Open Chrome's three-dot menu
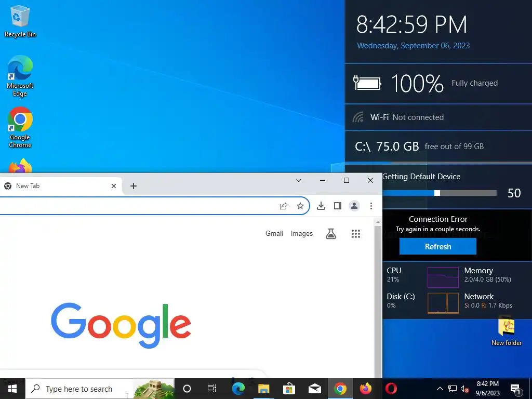The image size is (532, 399). (371, 206)
